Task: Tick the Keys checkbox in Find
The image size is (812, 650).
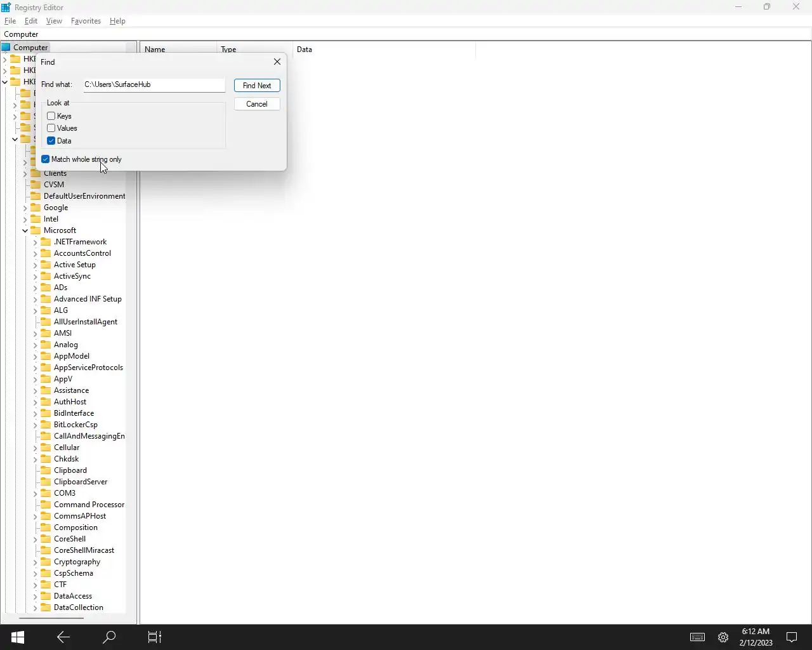Action: (51, 116)
